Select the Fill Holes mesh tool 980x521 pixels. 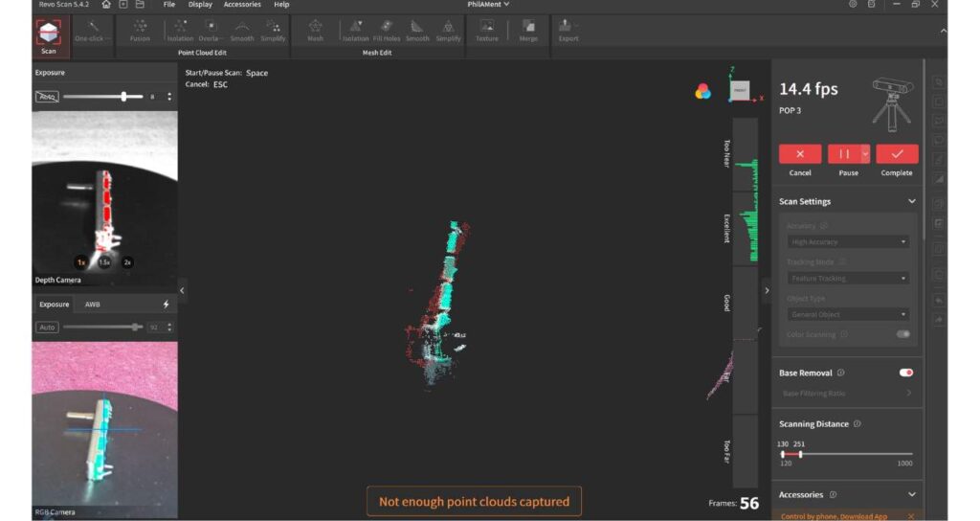(x=386, y=31)
